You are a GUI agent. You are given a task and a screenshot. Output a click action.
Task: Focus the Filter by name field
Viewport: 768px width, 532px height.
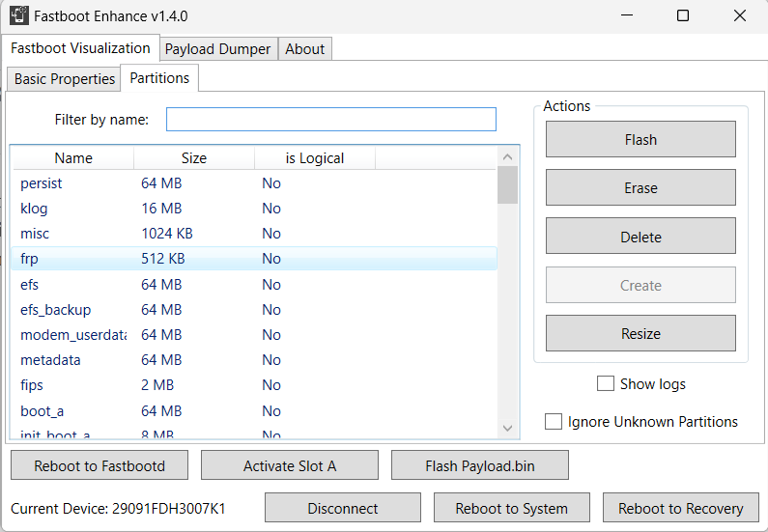coord(330,120)
